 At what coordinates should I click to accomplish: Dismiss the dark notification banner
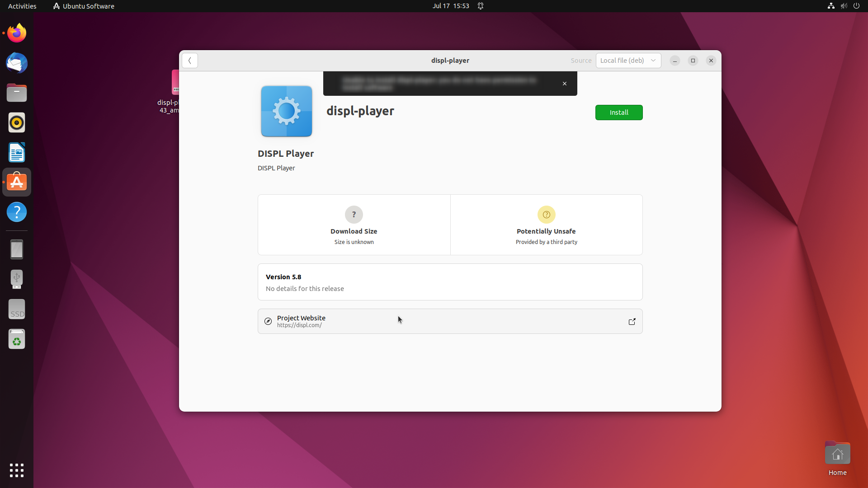tap(565, 84)
